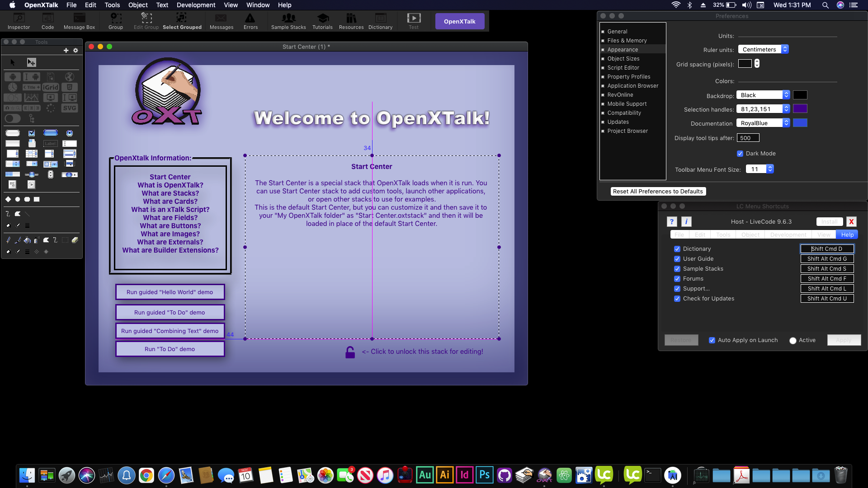Click the Documentation blue color swatch
Screen dimensions: 868x488
(800, 123)
